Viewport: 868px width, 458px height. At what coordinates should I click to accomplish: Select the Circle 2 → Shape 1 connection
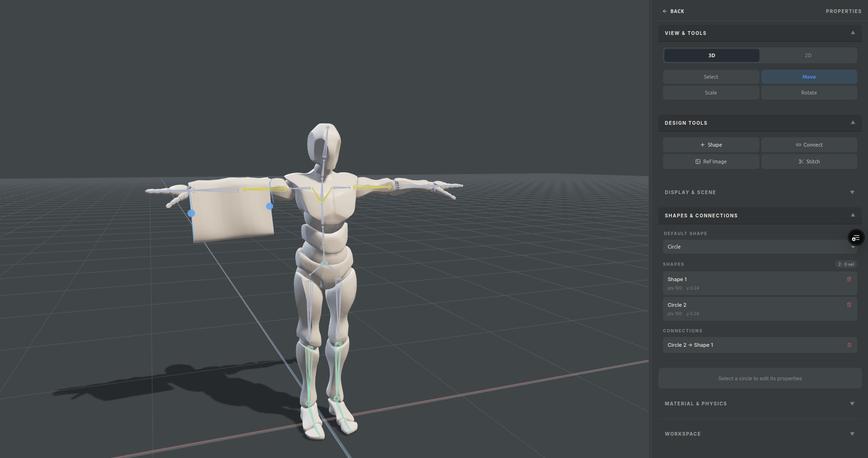coord(760,345)
